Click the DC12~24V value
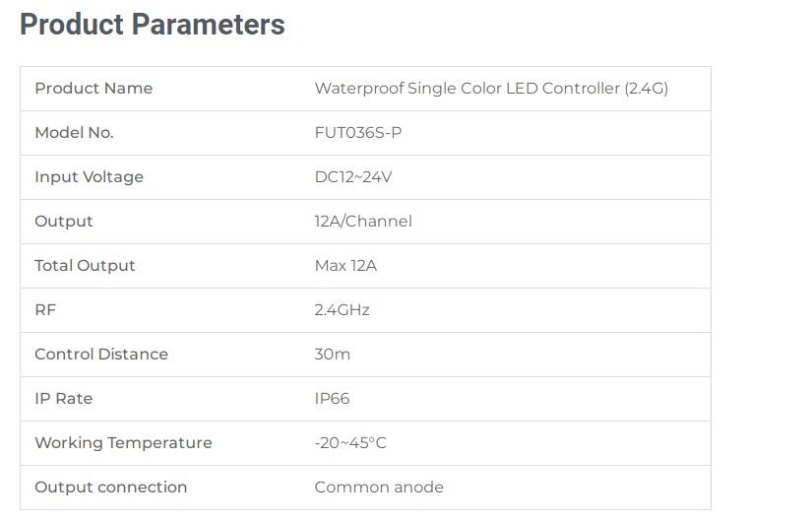Image resolution: width=812 pixels, height=522 pixels. [x=353, y=177]
